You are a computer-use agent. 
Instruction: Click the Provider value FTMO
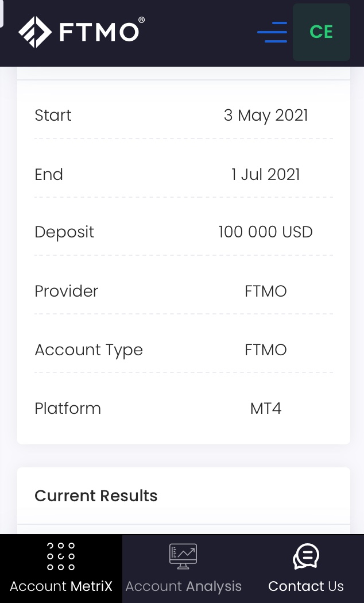266,291
